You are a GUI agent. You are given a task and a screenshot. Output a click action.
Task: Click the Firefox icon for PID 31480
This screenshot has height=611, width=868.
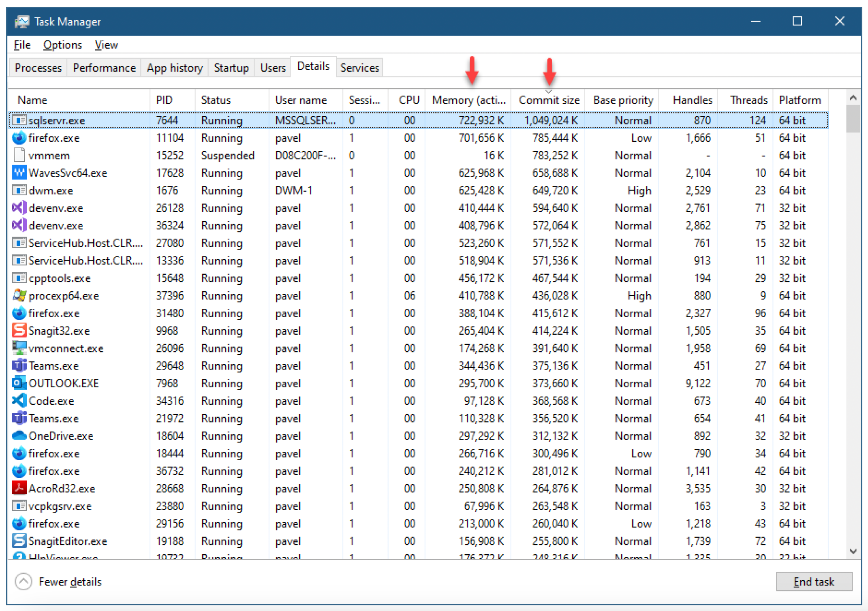pyautogui.click(x=19, y=313)
